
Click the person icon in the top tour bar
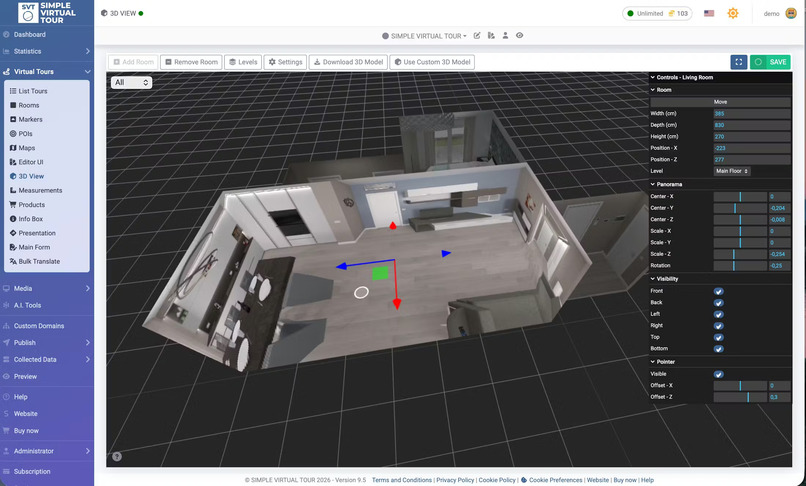tap(505, 35)
